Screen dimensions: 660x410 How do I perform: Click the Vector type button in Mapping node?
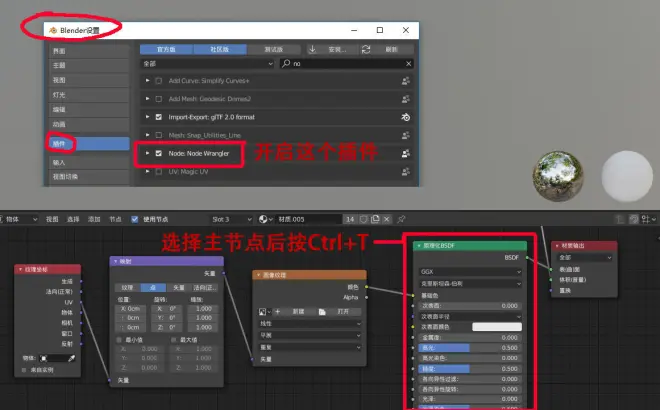(x=179, y=288)
